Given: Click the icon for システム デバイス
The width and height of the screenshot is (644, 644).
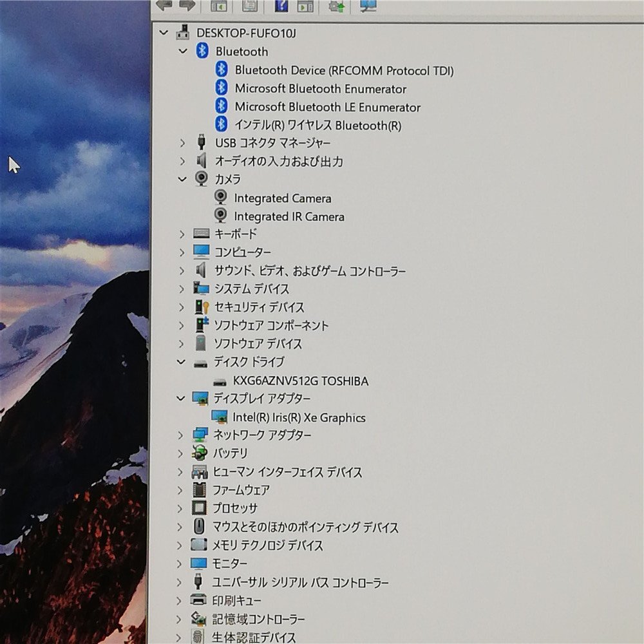Looking at the screenshot, I should pos(201,288).
